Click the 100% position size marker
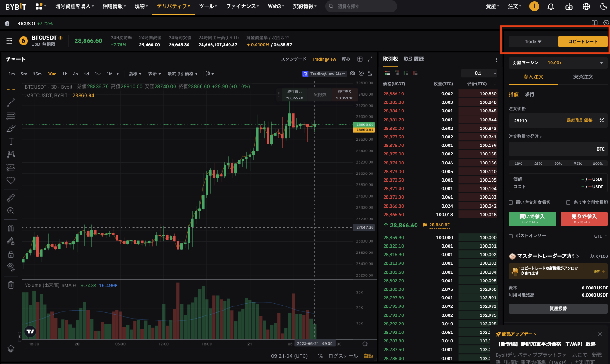 click(x=597, y=164)
